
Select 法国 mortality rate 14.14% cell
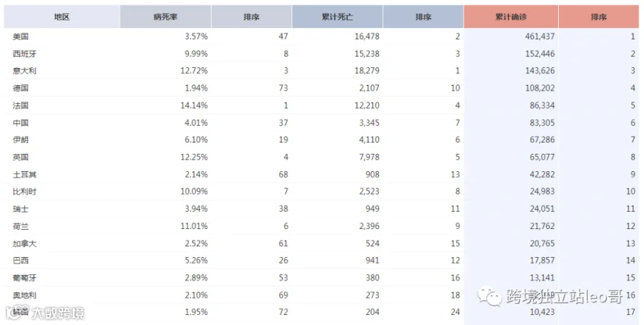pyautogui.click(x=194, y=105)
